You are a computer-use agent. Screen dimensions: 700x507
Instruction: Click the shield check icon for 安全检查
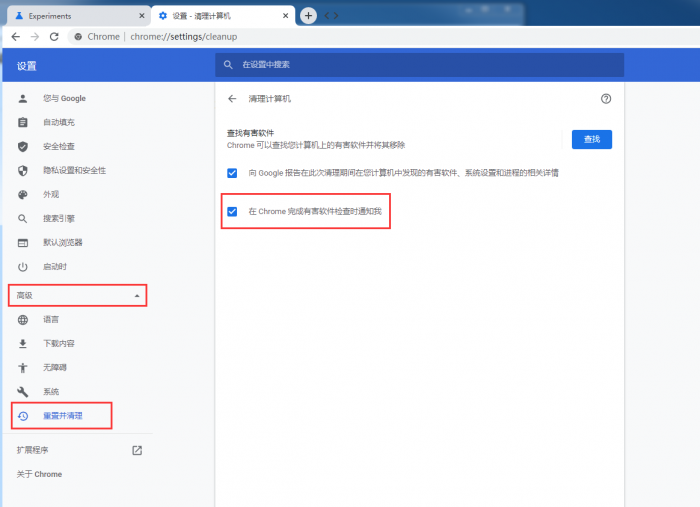pos(23,146)
